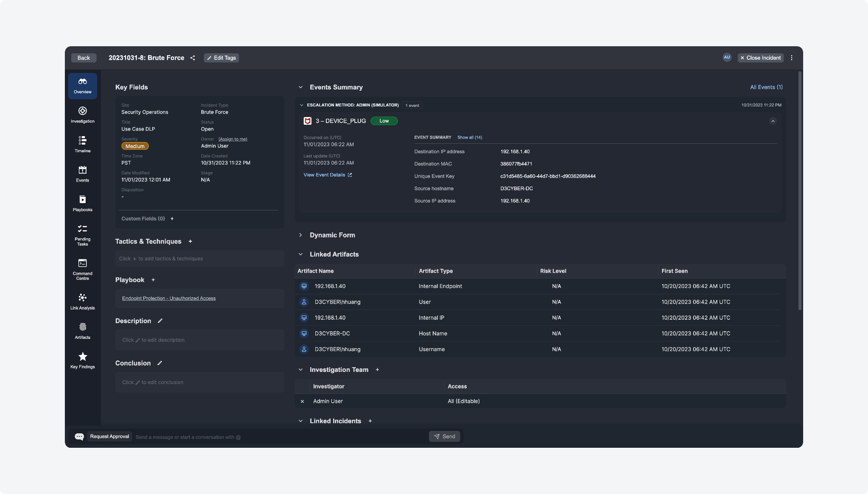Collapse the Events Summary section
The image size is (868, 494).
point(300,87)
